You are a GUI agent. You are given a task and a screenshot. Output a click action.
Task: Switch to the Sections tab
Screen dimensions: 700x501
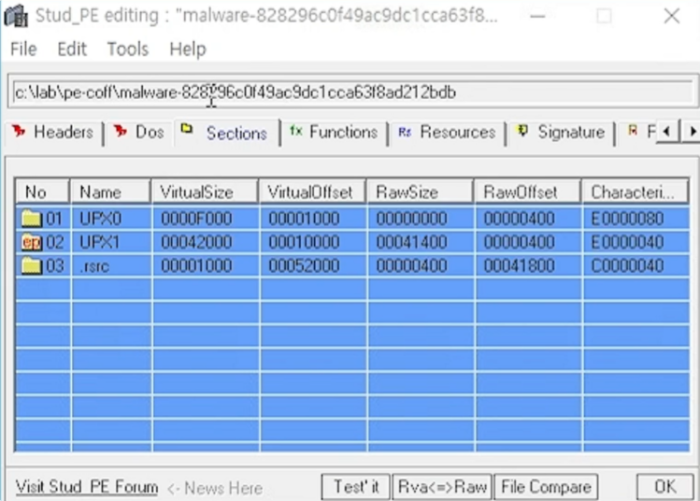pyautogui.click(x=227, y=133)
